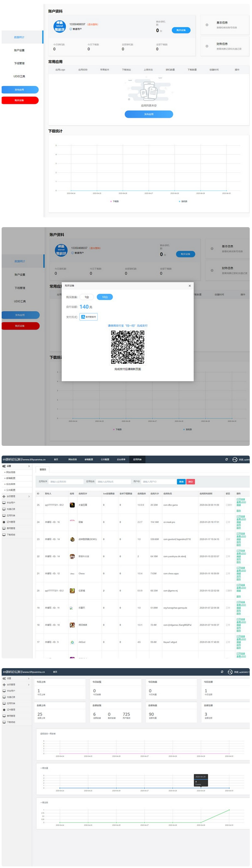Viewport: 252px width, 868px height.
Task: Click refresh icon in app list page header
Action: point(226,459)
